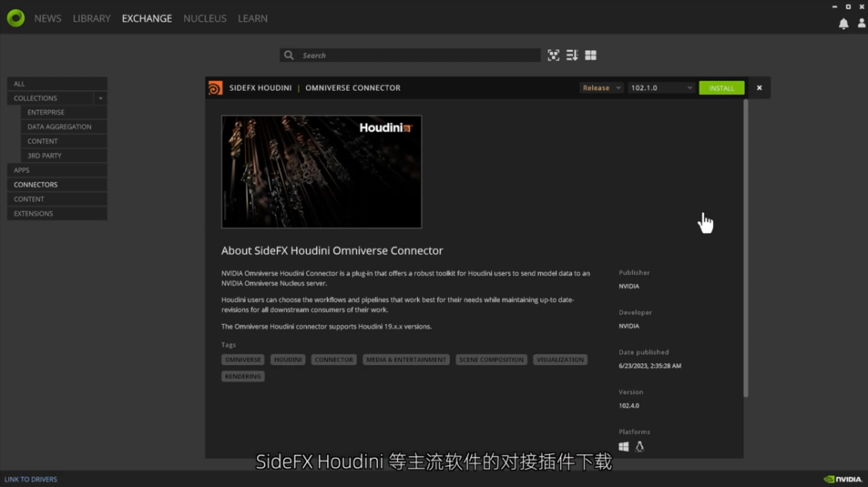Click the OMNIVERSE tag
This screenshot has height=487, width=868.
[243, 360]
